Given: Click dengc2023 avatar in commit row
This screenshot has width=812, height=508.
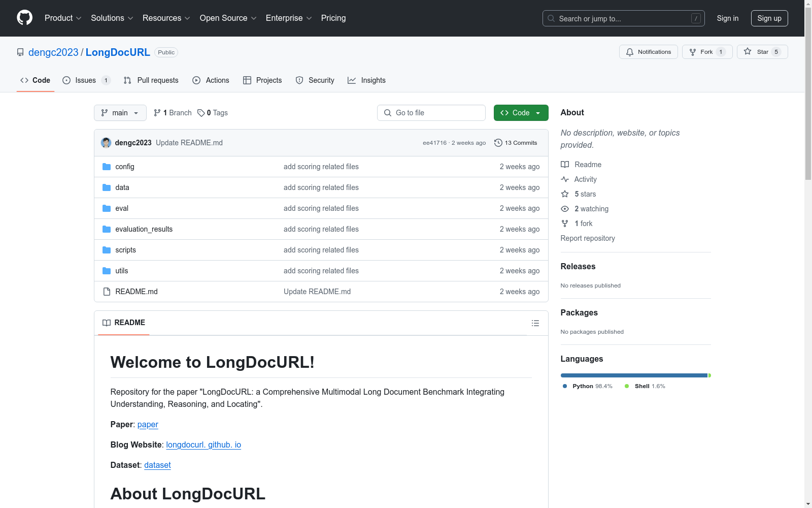Looking at the screenshot, I should point(106,143).
